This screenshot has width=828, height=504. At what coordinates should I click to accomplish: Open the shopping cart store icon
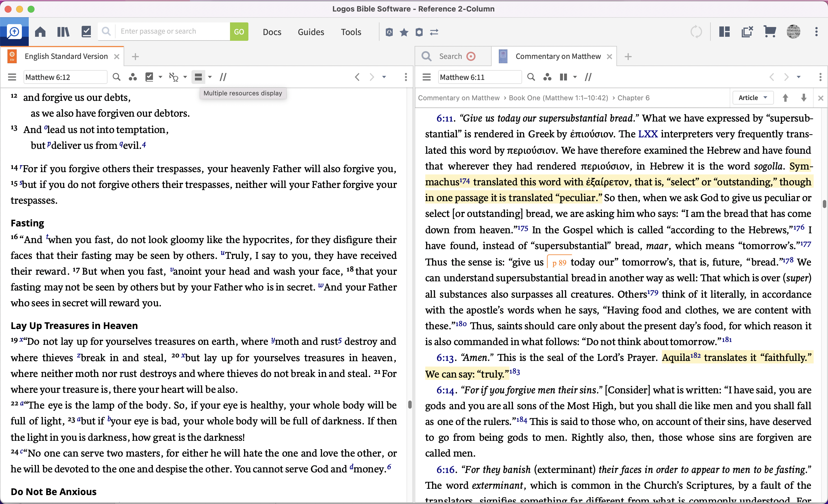point(770,32)
